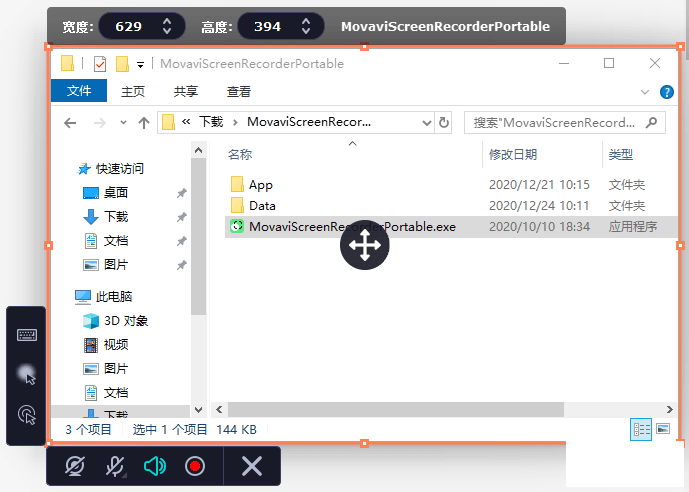689x492 pixels.
Task: Select 下载 under quick access
Action: point(116,217)
